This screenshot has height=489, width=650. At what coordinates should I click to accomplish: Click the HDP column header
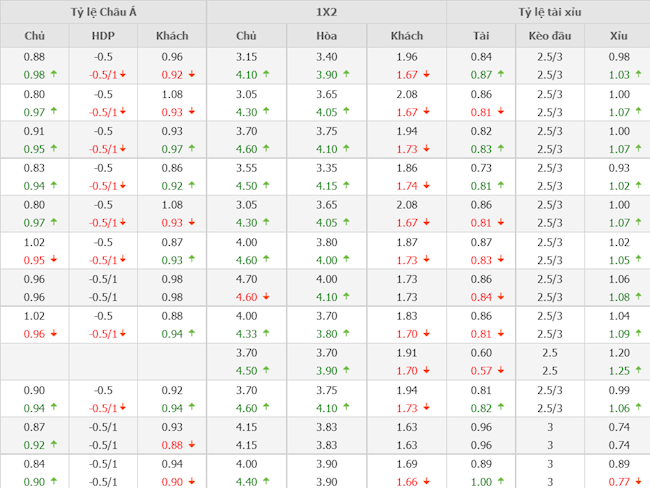point(103,36)
